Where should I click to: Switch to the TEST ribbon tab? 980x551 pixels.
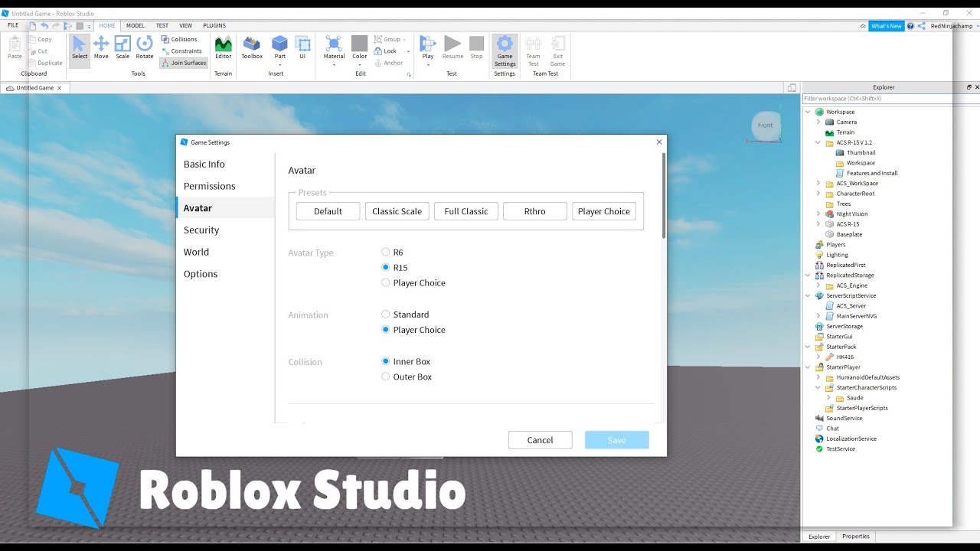(162, 25)
